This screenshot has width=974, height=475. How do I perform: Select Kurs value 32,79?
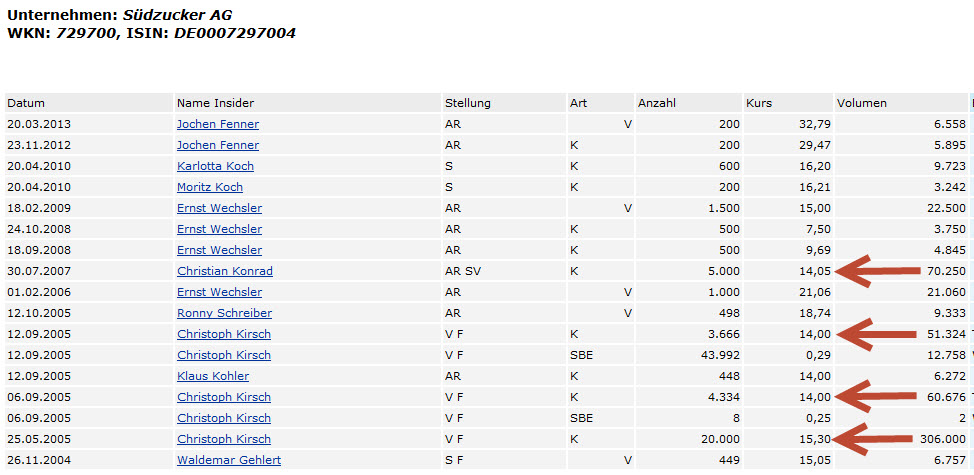click(814, 124)
